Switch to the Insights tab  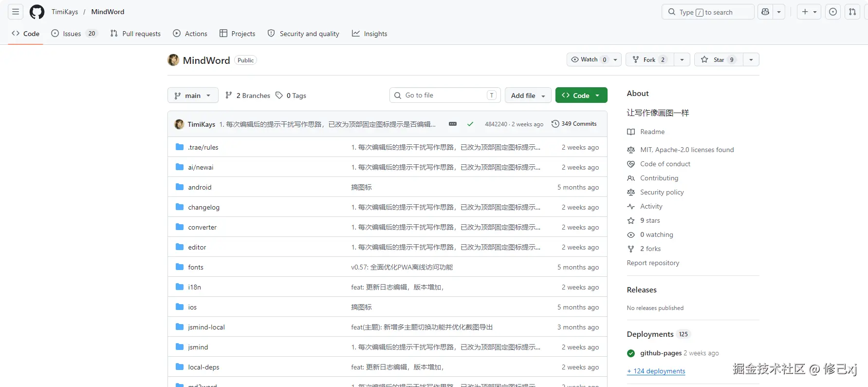369,34
